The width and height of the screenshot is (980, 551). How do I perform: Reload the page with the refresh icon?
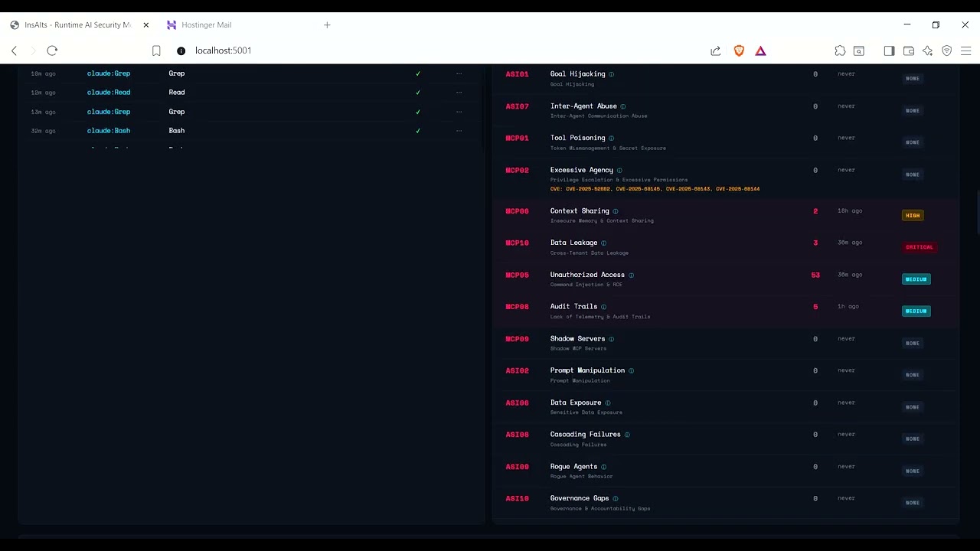52,51
